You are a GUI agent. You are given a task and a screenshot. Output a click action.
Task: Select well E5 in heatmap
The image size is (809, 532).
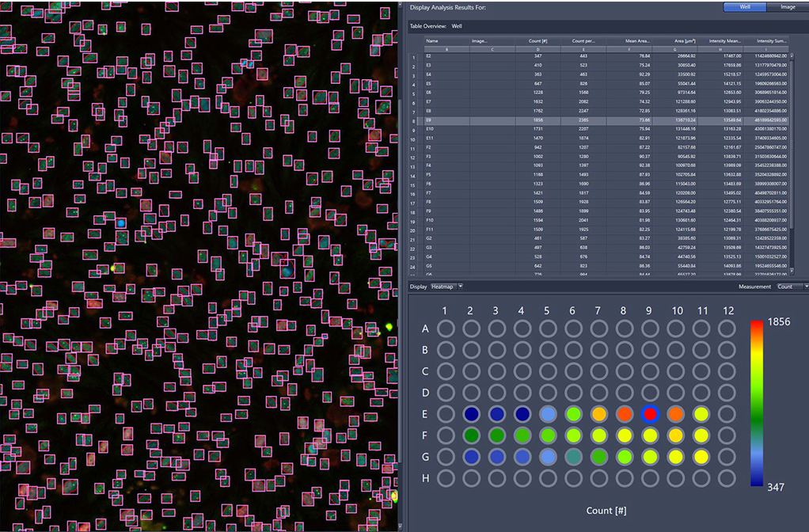tap(548, 414)
